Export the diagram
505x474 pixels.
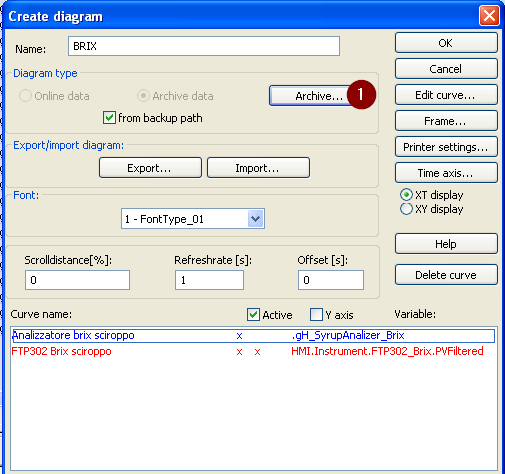[x=150, y=168]
